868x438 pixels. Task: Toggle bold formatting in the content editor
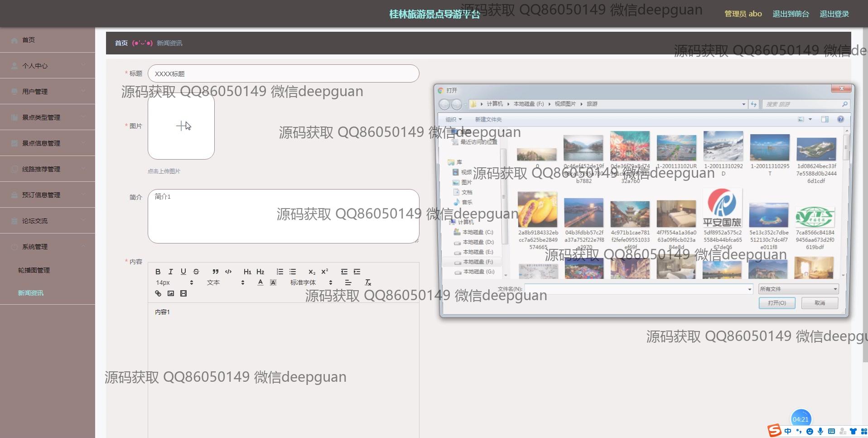(158, 272)
